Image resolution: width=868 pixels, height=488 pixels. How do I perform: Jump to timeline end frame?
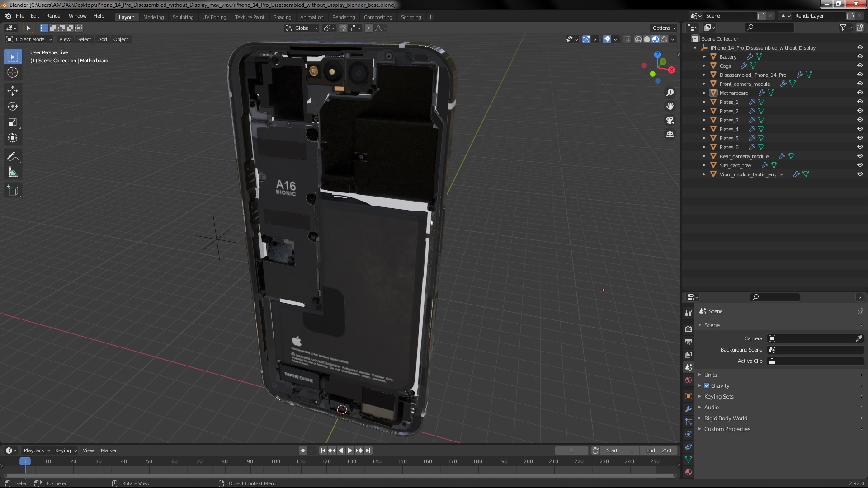click(x=368, y=450)
